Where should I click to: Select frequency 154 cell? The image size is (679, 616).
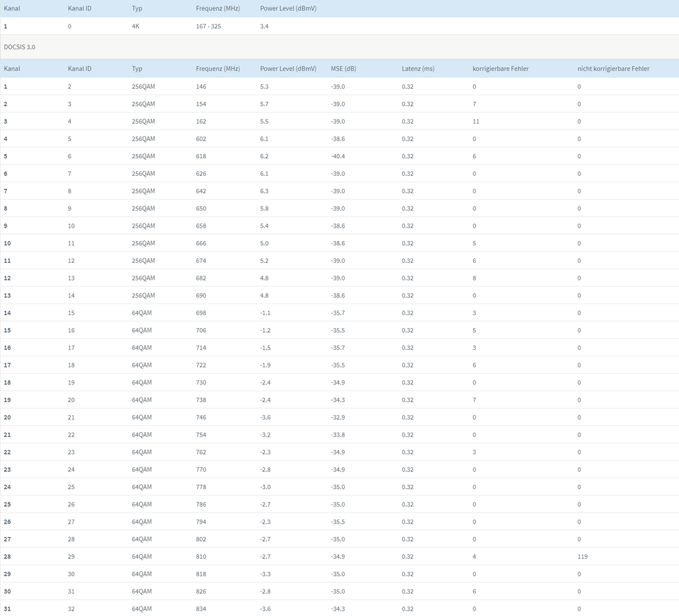click(x=201, y=104)
